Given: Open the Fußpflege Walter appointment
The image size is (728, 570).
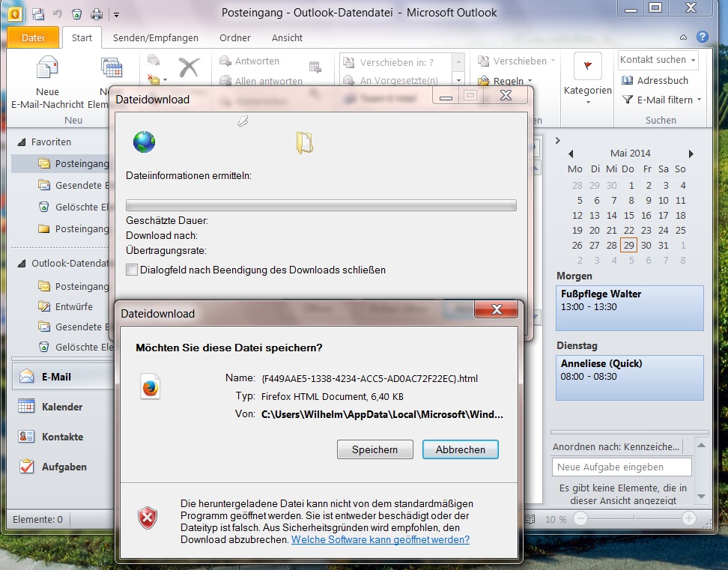Looking at the screenshot, I should click(630, 308).
